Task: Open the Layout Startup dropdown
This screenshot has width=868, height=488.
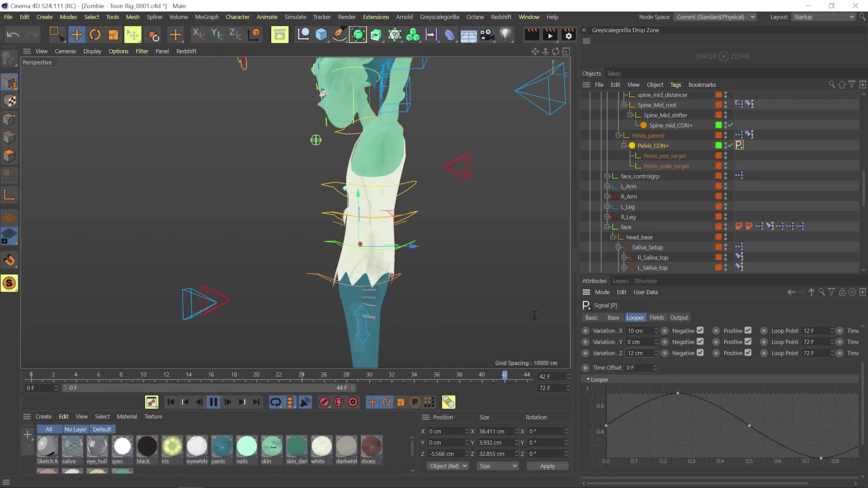Action: (x=823, y=17)
